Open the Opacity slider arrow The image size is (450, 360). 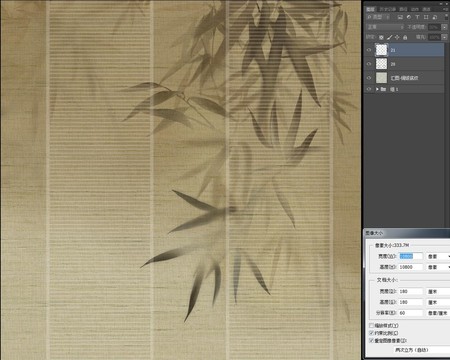tap(444, 27)
